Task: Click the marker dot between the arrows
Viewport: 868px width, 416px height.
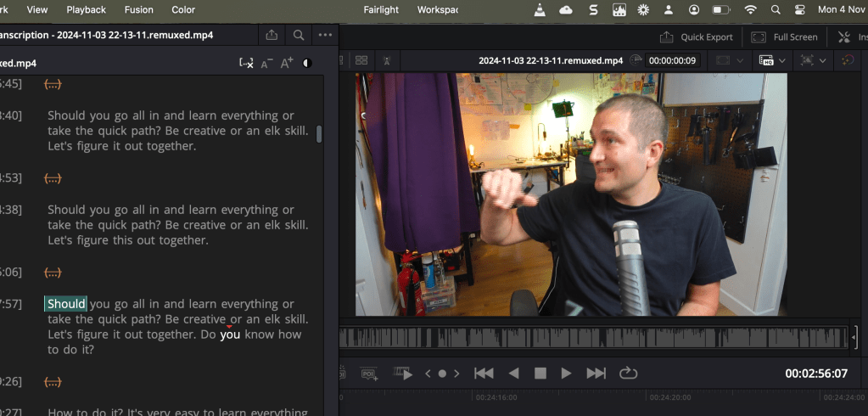Action: click(x=442, y=374)
